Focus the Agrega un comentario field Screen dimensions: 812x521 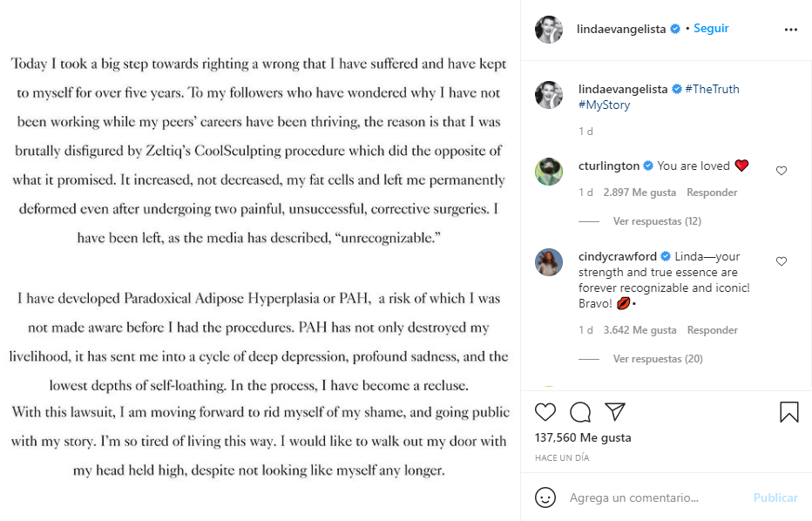tap(645, 497)
